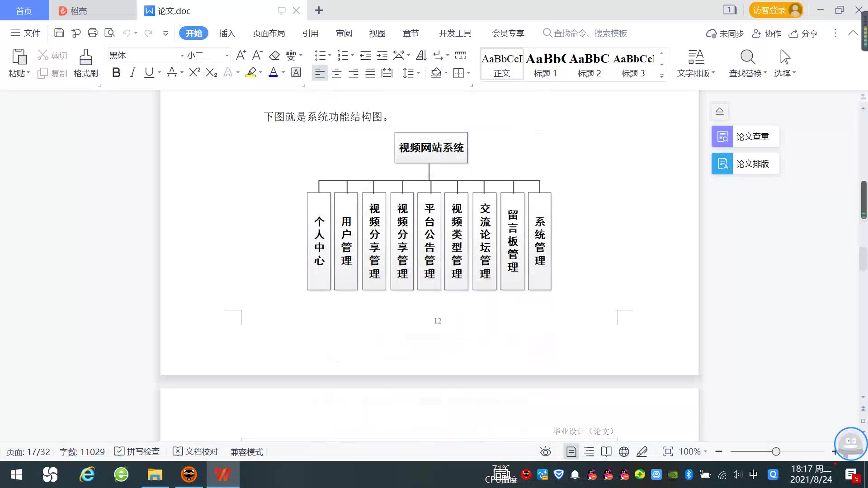
Task: Click the 访客登录 login button
Action: [776, 10]
